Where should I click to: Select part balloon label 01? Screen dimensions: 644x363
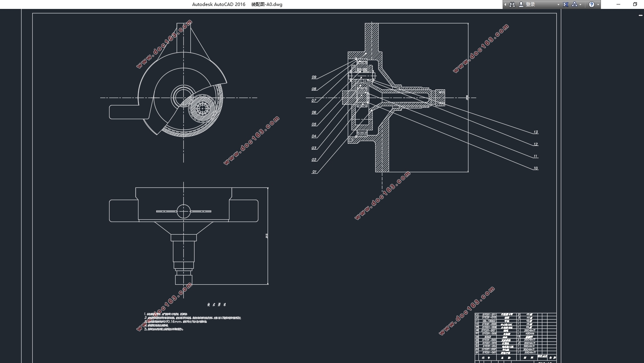pyautogui.click(x=314, y=172)
